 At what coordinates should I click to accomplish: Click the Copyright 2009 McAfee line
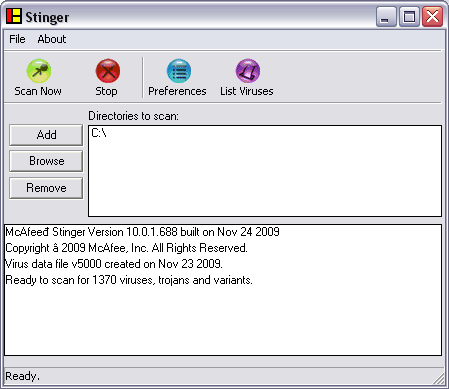click(126, 248)
